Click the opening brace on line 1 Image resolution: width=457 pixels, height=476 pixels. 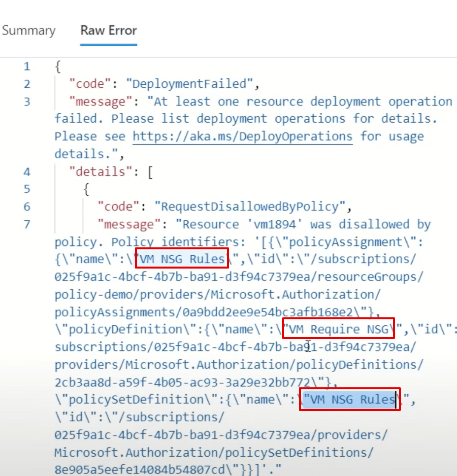tap(58, 67)
